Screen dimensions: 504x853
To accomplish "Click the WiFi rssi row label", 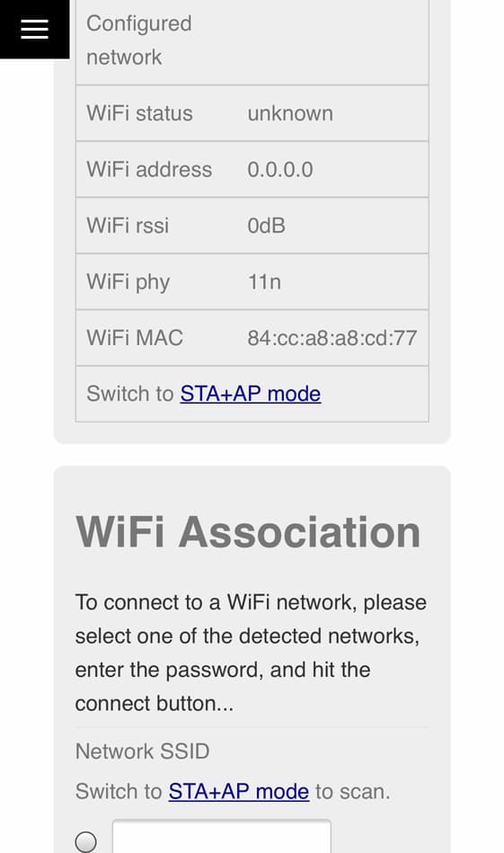I will (128, 226).
